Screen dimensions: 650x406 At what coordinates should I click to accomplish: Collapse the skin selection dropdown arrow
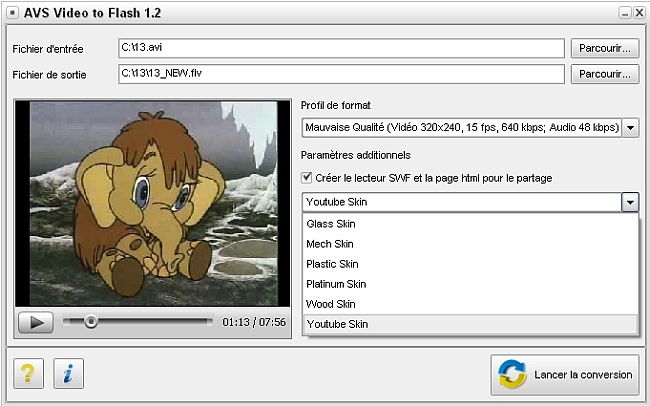(630, 202)
